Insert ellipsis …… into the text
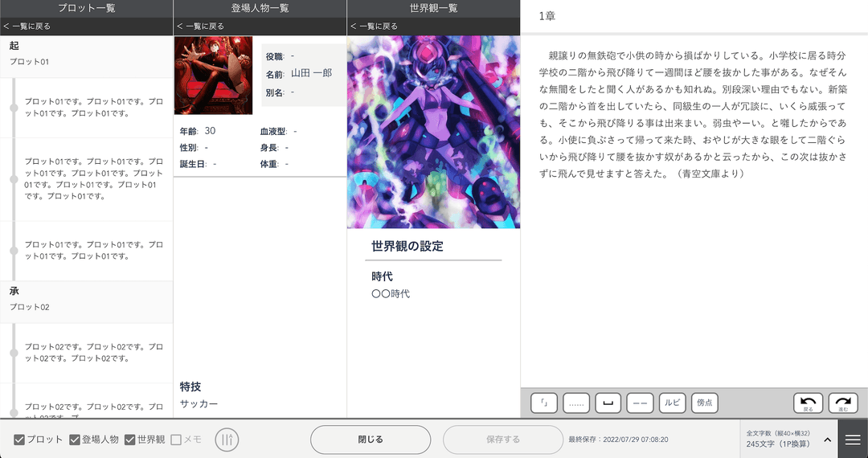Image resolution: width=868 pixels, height=458 pixels. (x=576, y=403)
